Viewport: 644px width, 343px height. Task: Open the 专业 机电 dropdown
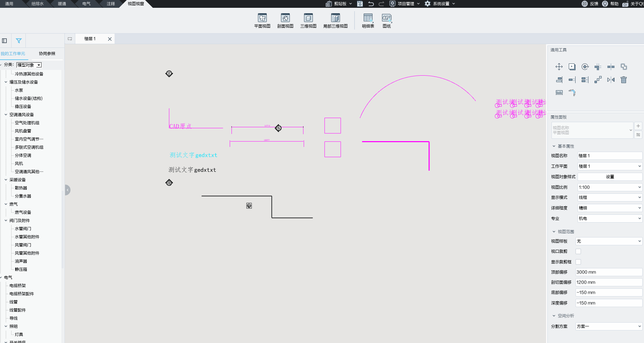pyautogui.click(x=610, y=218)
